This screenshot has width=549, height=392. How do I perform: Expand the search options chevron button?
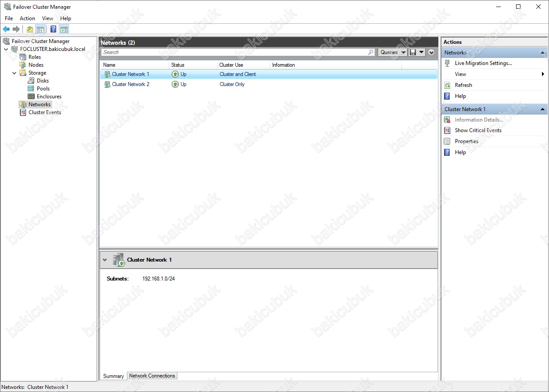[x=431, y=52]
